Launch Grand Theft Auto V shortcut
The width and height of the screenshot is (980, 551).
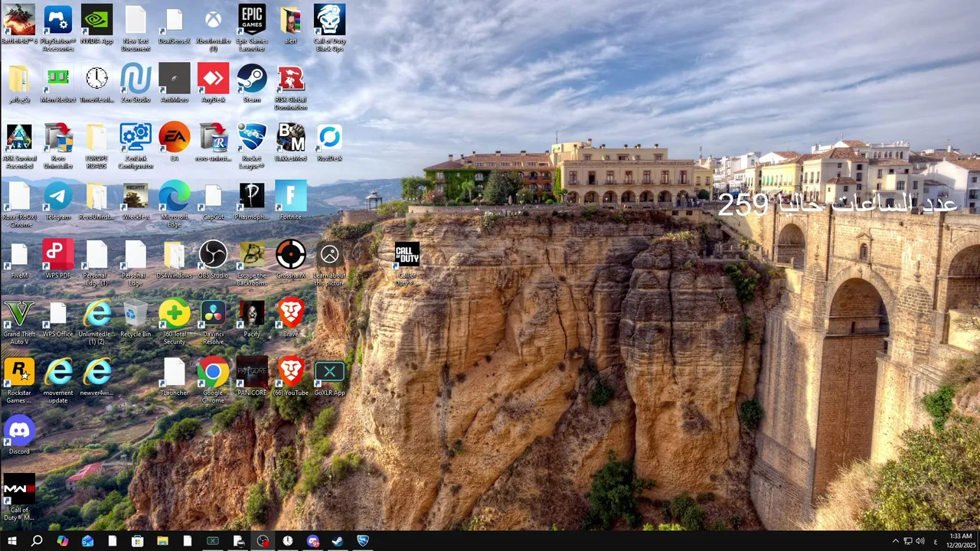pyautogui.click(x=19, y=322)
